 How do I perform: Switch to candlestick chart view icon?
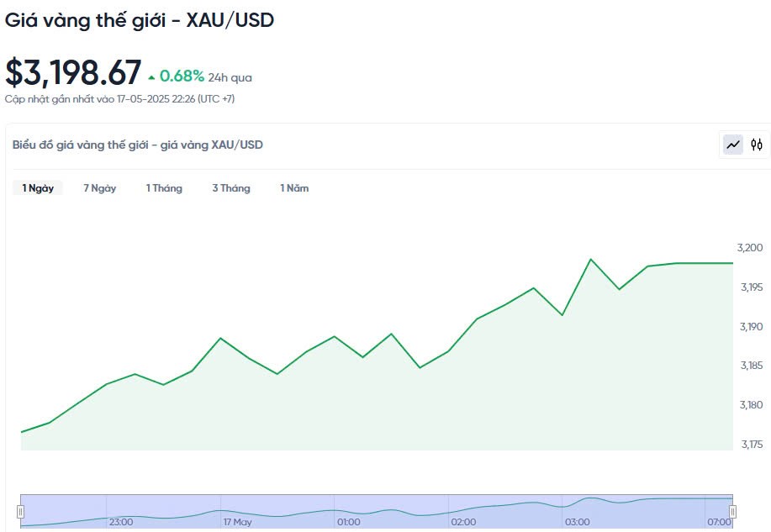coord(757,145)
